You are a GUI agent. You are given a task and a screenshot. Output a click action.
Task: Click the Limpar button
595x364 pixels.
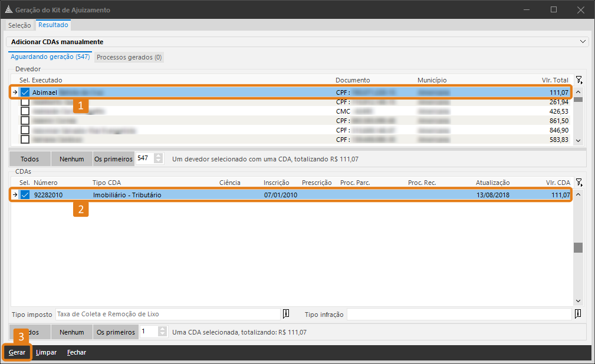coord(46,352)
